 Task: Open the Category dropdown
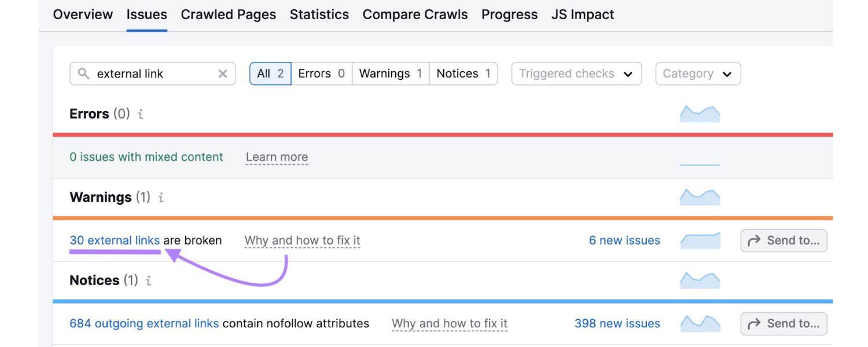click(697, 73)
